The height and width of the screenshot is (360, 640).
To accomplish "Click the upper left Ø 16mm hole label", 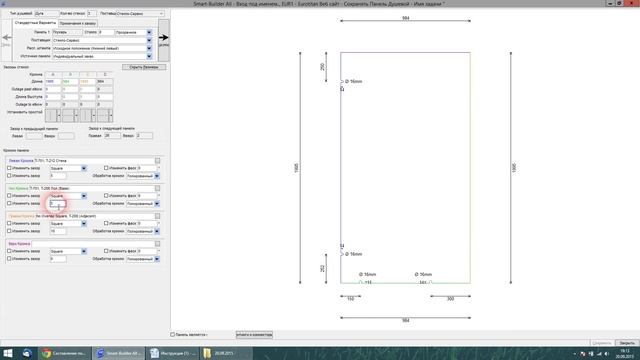I will point(353,82).
